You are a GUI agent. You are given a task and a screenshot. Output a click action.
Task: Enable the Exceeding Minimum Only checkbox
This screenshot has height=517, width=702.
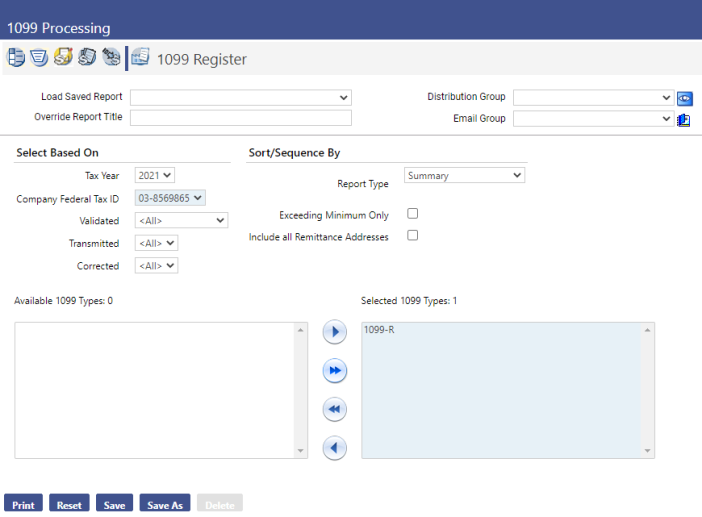(x=412, y=214)
